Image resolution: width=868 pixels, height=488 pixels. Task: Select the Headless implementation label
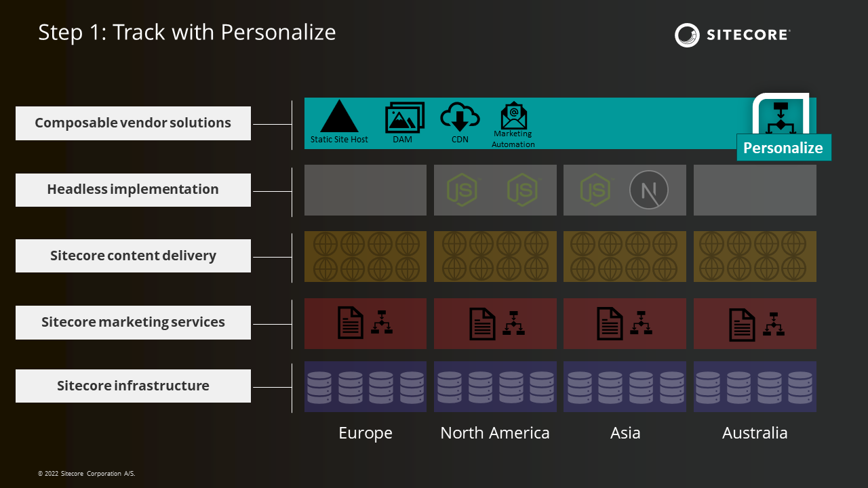click(133, 190)
